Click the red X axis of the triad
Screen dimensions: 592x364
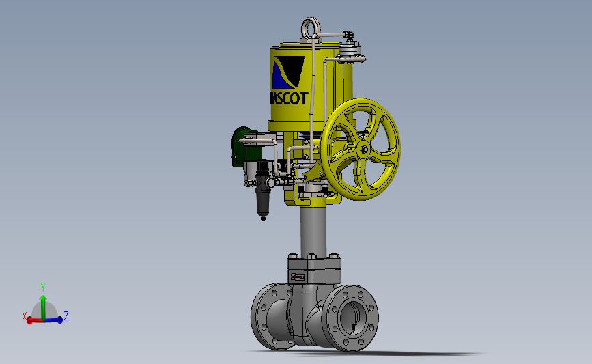tap(36, 320)
